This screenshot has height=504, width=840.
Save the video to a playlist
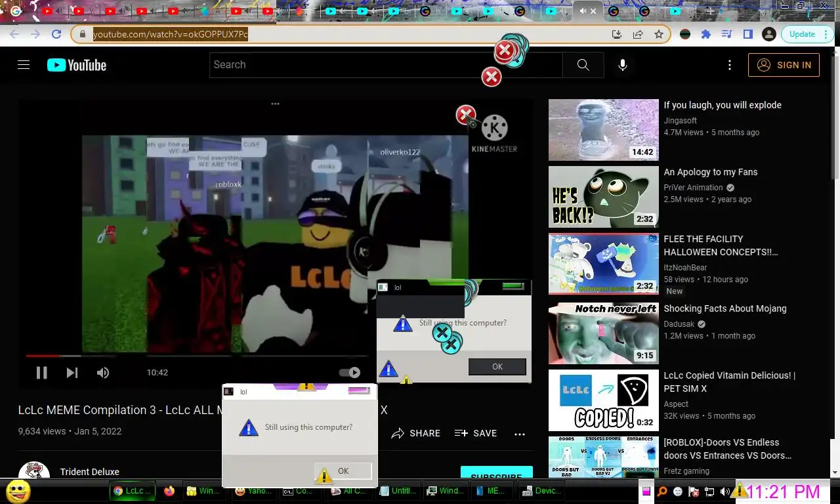pyautogui.click(x=476, y=433)
